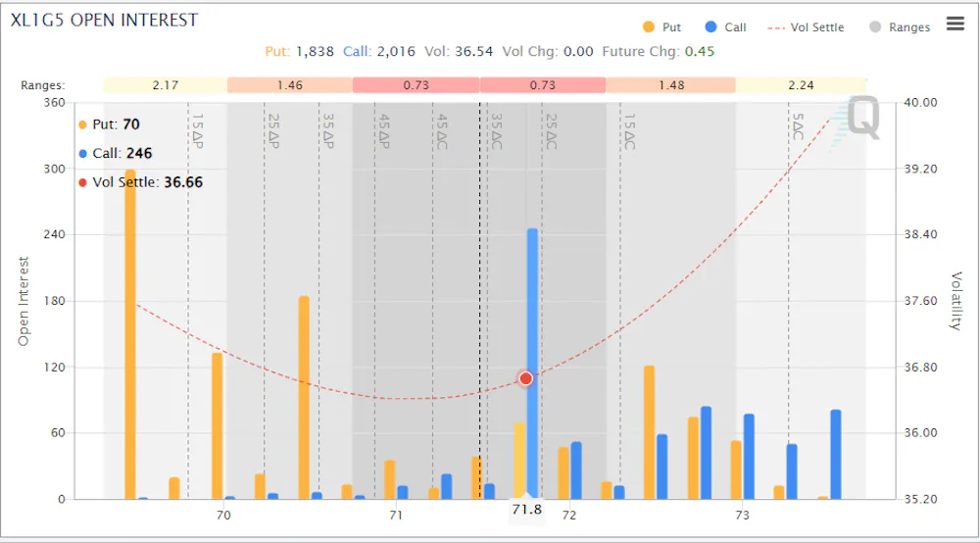This screenshot has height=543, width=980.
Task: Click the red Vol Settle data point
Action: (525, 378)
